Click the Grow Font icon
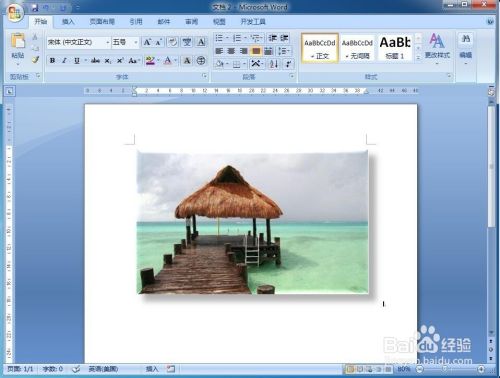The image size is (500, 378). (x=147, y=42)
